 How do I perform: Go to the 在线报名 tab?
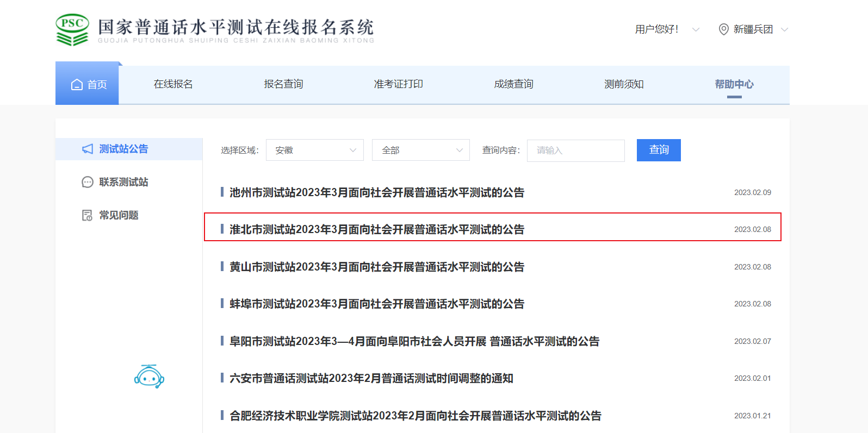[173, 84]
